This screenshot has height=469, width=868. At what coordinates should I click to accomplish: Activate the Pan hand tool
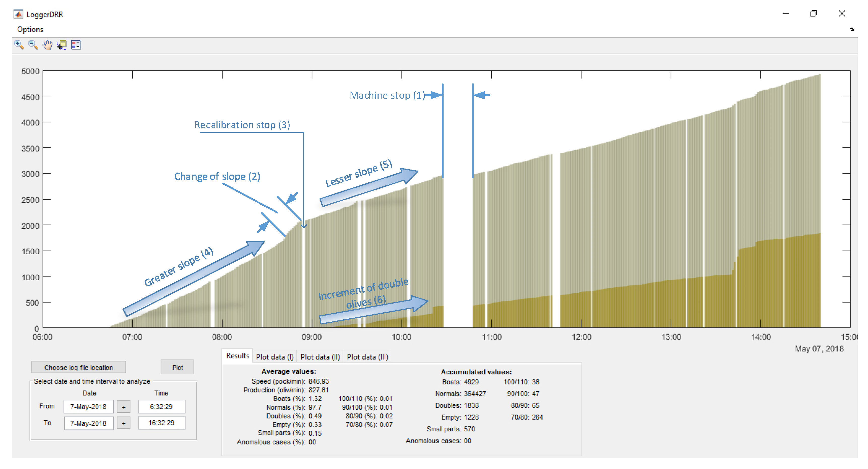click(48, 45)
